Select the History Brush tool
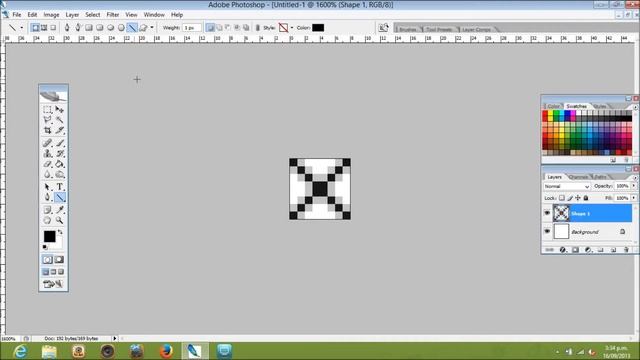Image resolution: width=640 pixels, height=360 pixels. (60, 153)
